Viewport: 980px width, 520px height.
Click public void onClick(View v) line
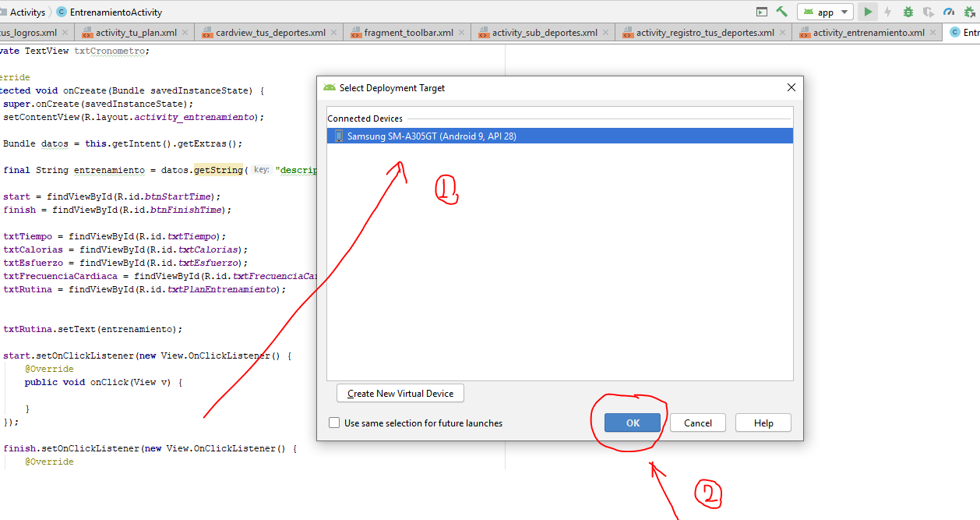pyautogui.click(x=104, y=382)
